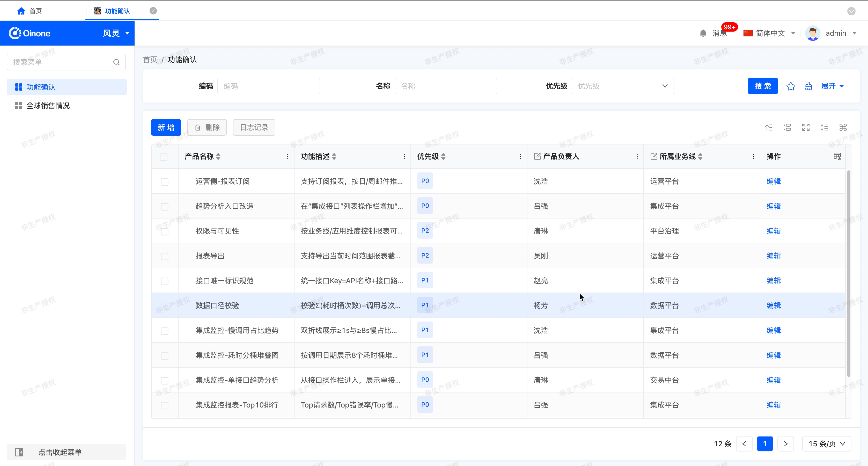The height and width of the screenshot is (466, 868).
Task: Click the 新增 button
Action: pyautogui.click(x=166, y=127)
